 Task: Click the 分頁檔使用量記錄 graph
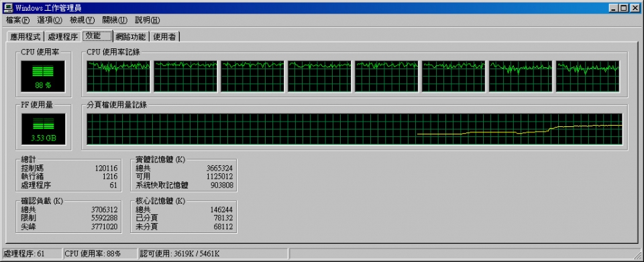(x=354, y=129)
